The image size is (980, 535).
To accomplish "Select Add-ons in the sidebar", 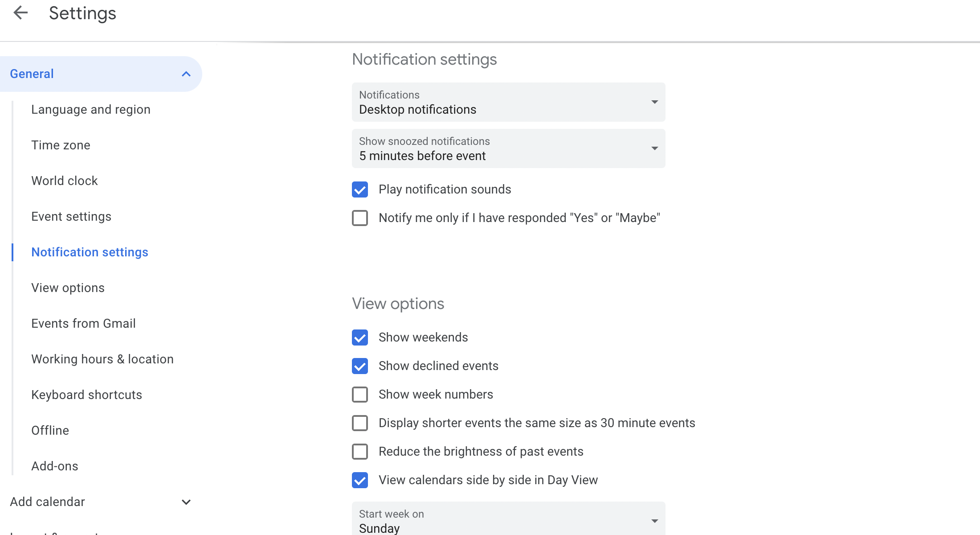I will click(x=55, y=466).
